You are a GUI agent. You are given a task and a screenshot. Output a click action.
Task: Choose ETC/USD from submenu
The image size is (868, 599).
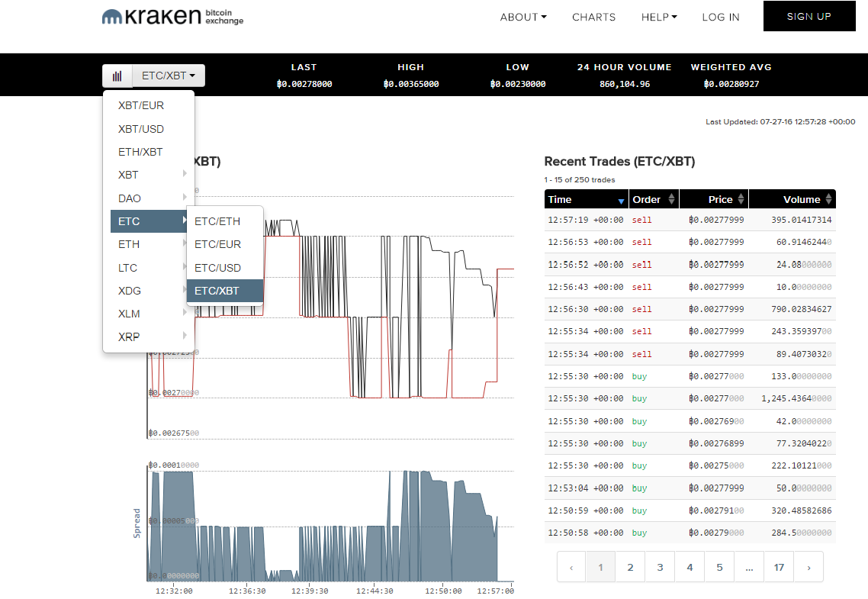(x=225, y=268)
